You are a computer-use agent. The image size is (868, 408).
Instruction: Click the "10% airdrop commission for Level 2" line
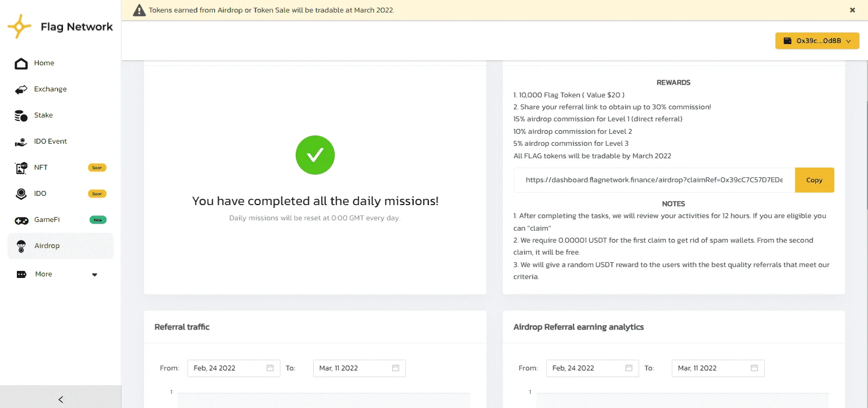pos(573,132)
